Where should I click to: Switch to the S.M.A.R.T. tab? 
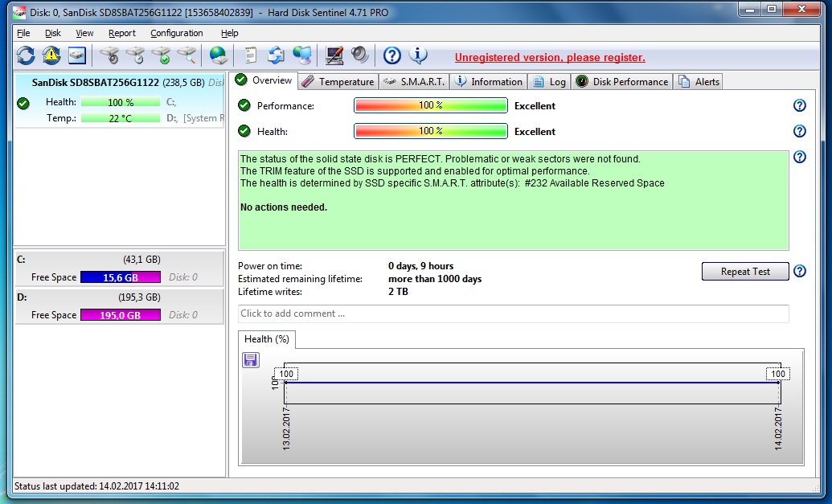pyautogui.click(x=414, y=81)
